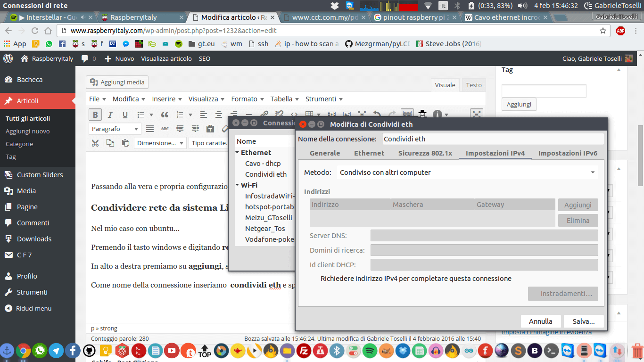
Task: Open the WordPress logo menu
Action: pyautogui.click(x=8, y=58)
